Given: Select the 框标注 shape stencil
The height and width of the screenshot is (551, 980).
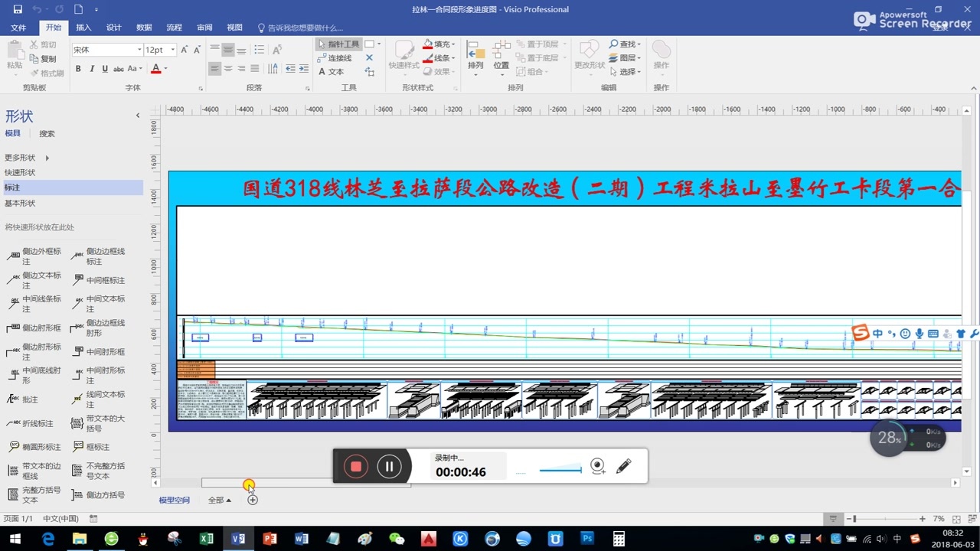Looking at the screenshot, I should (x=91, y=447).
